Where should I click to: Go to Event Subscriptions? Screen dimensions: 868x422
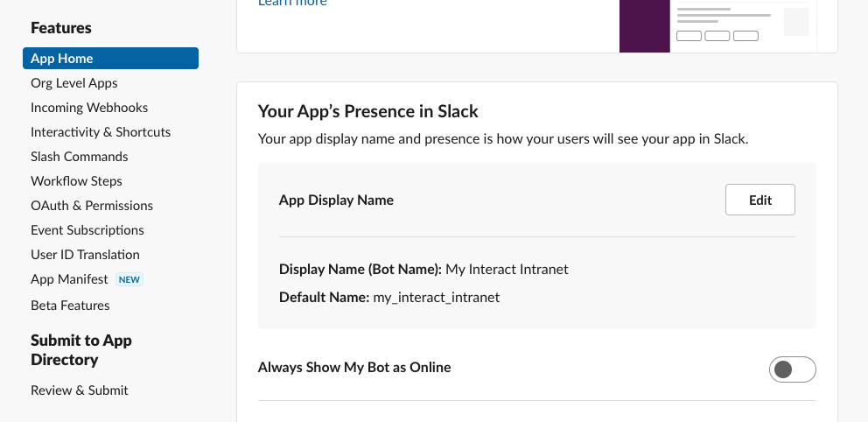click(87, 230)
